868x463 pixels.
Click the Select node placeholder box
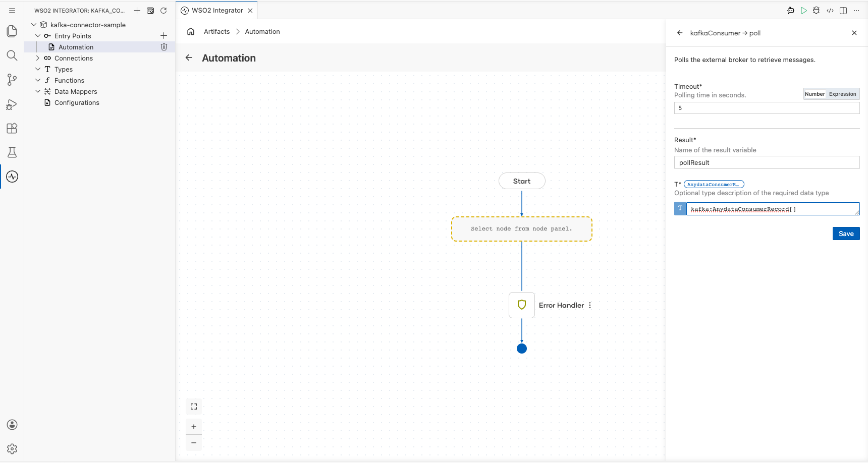pos(522,229)
